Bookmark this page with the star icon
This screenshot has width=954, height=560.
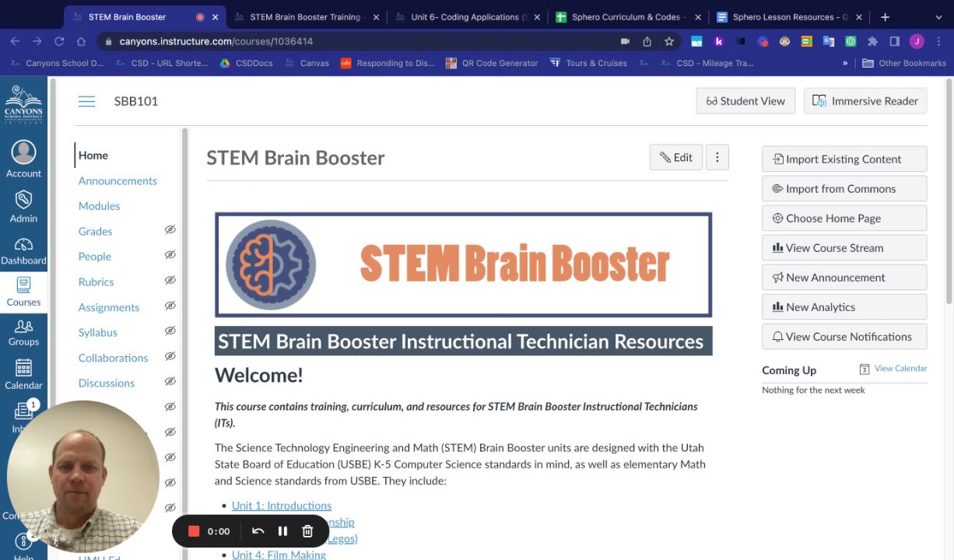pyautogui.click(x=668, y=41)
